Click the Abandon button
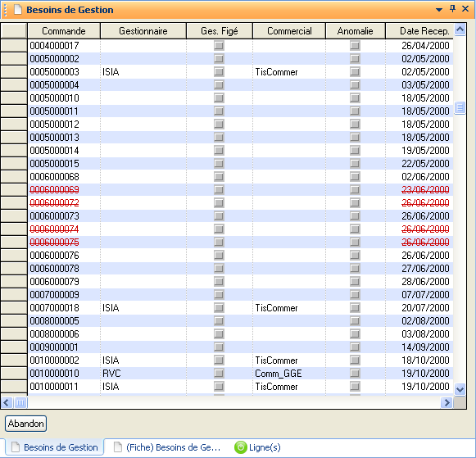Screen dimensions: 476x458 [x=25, y=424]
